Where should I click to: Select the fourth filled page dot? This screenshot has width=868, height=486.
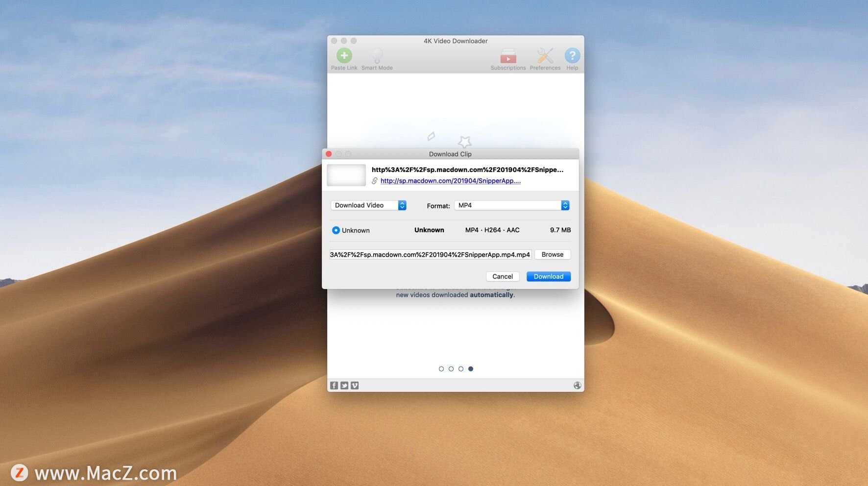[x=471, y=369]
